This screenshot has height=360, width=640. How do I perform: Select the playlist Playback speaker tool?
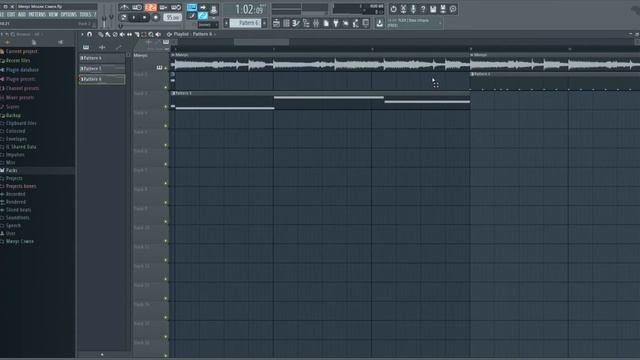tap(158, 34)
